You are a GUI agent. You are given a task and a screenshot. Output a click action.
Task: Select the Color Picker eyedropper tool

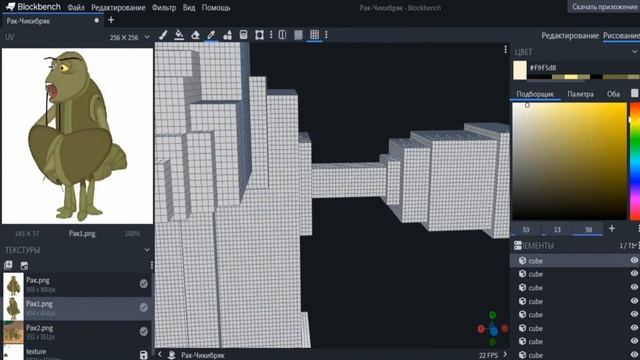tap(211, 35)
